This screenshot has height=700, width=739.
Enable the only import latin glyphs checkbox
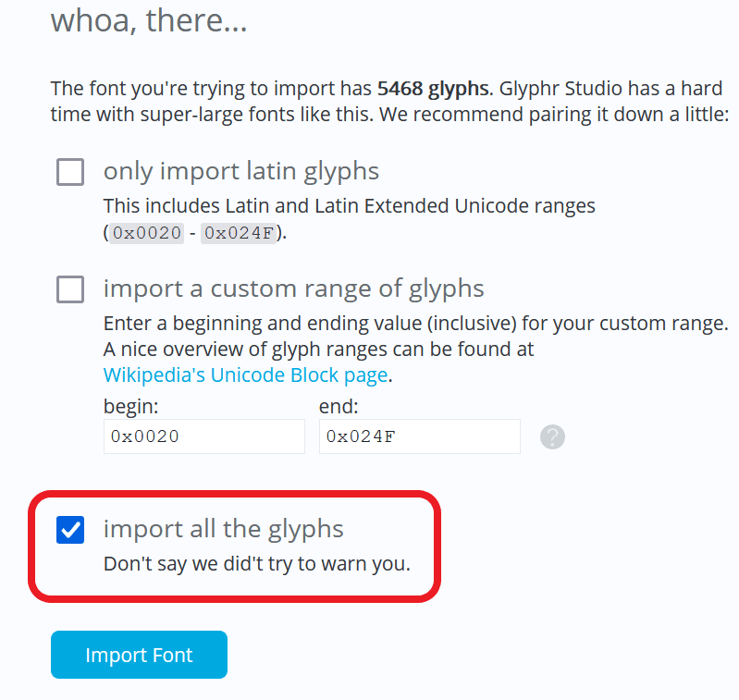70,172
